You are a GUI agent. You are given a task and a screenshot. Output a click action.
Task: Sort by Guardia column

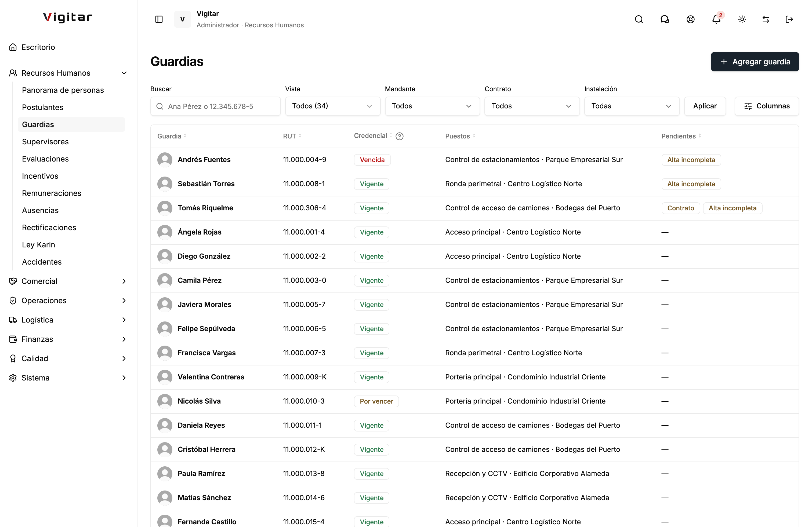tap(172, 136)
